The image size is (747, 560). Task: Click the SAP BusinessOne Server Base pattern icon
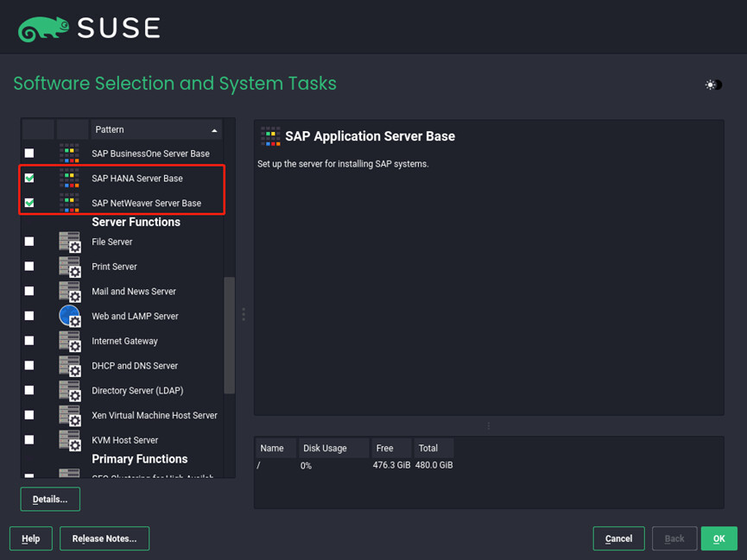tap(70, 154)
